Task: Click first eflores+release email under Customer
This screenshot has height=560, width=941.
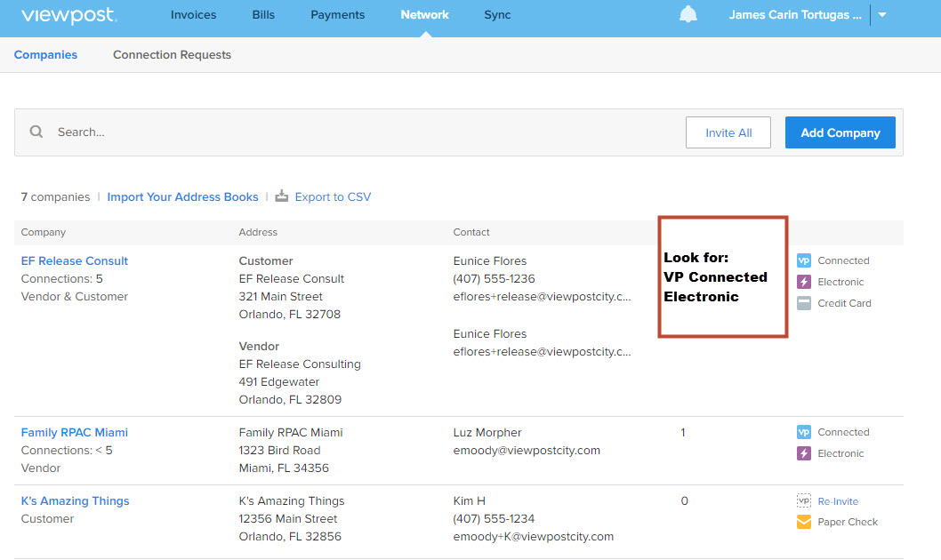Action: tap(542, 296)
